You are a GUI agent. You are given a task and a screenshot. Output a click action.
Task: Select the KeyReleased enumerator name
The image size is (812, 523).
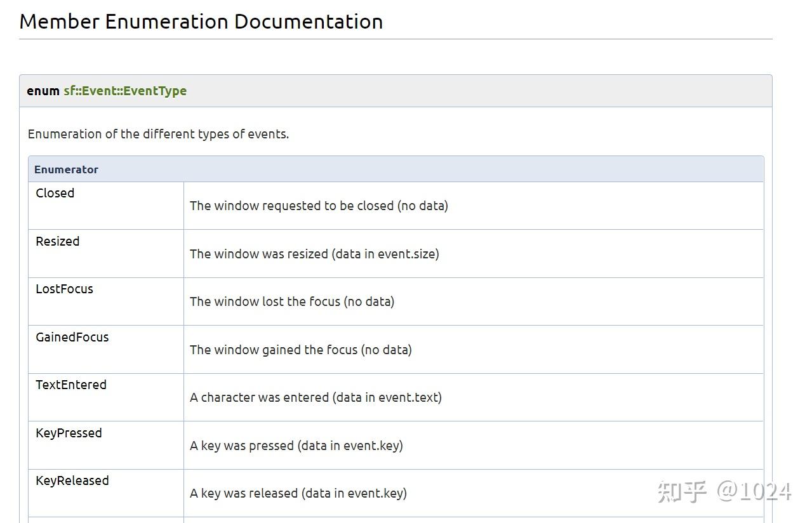point(72,480)
